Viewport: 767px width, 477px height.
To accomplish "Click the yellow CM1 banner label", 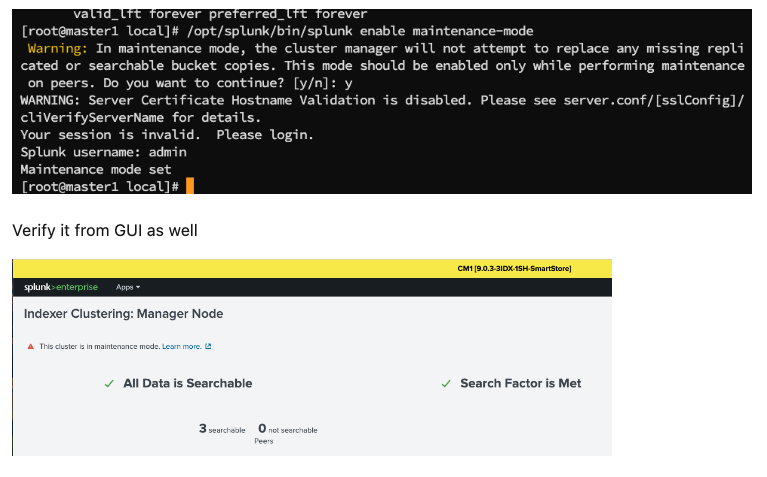I will (514, 269).
